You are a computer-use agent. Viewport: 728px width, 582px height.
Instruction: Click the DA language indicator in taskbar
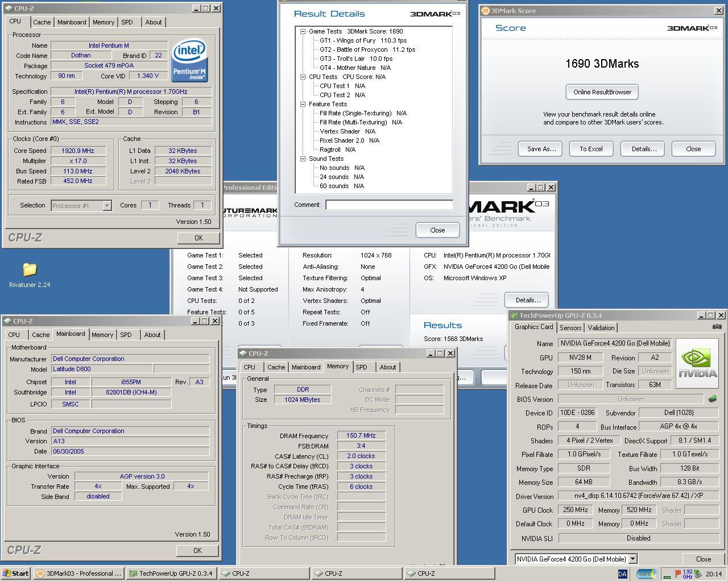(x=622, y=574)
